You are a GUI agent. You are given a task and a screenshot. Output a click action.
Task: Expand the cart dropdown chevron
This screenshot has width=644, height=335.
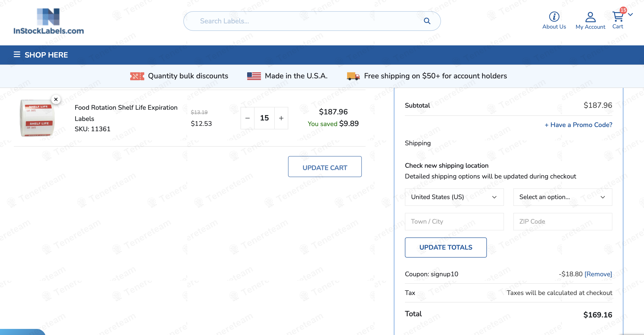point(630,15)
